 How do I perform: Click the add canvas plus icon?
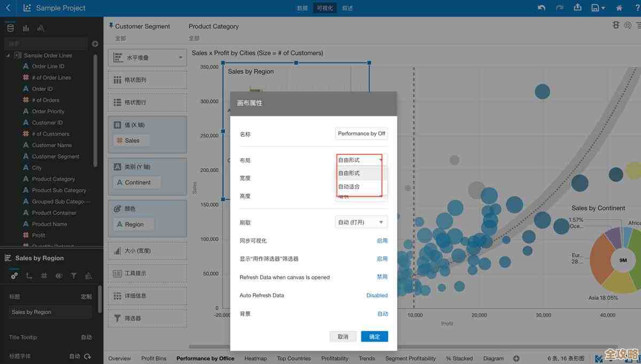pyautogui.click(x=516, y=359)
